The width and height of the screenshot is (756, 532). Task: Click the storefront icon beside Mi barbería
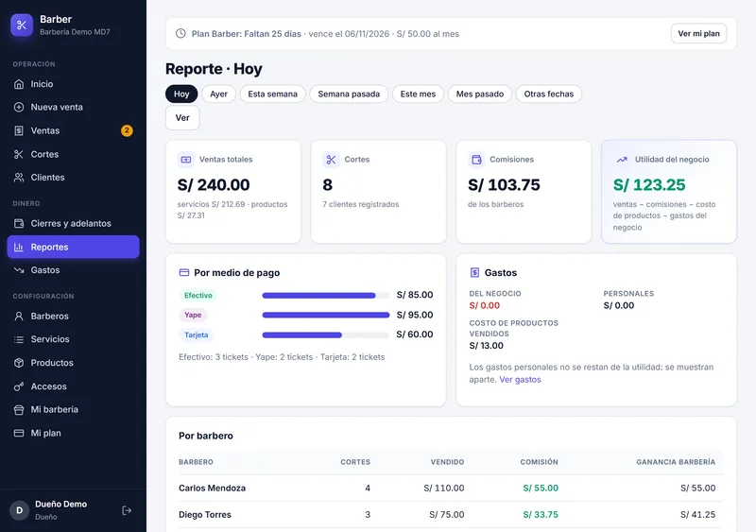pyautogui.click(x=19, y=409)
